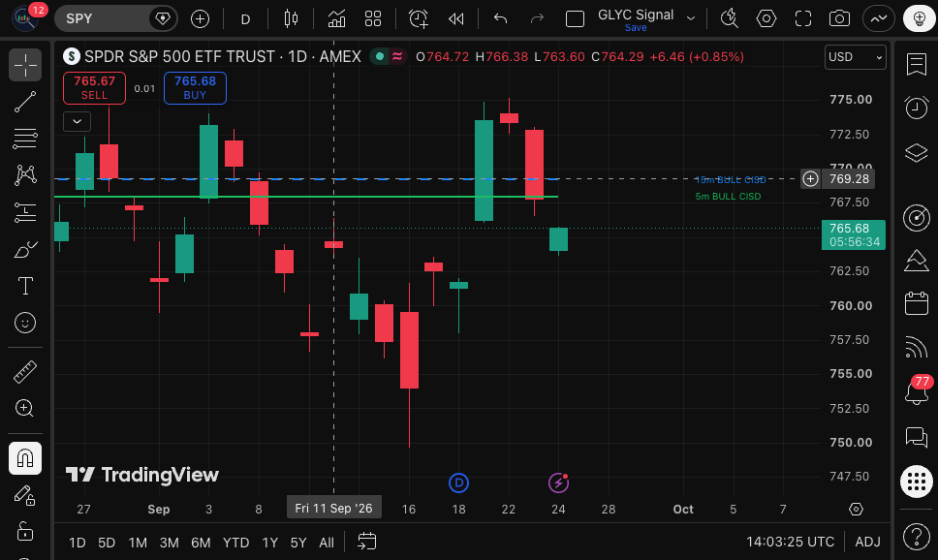Expand the collapsed indicator legend chevron

(78, 121)
